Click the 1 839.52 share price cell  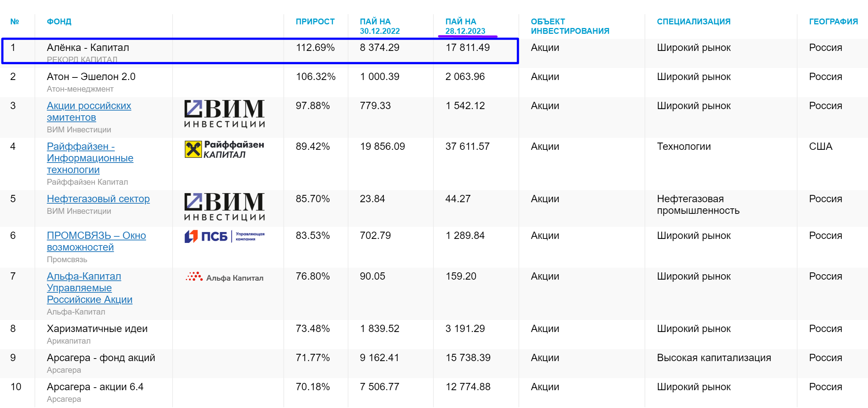point(380,329)
